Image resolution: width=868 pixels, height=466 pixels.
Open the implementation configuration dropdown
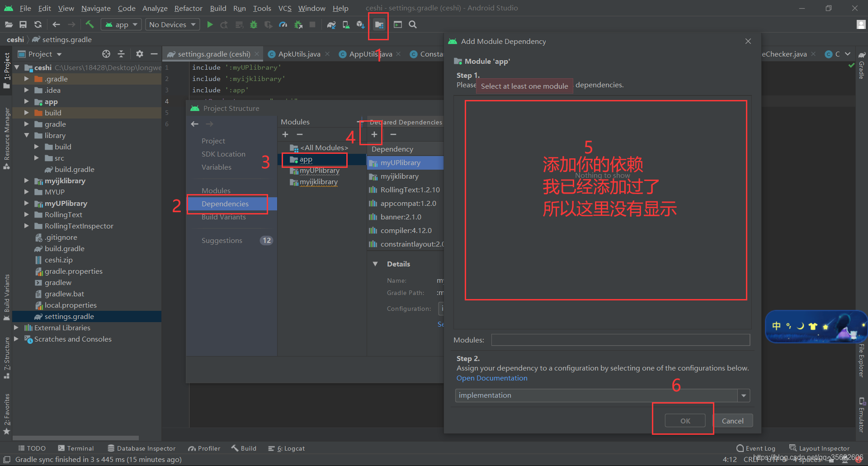744,395
